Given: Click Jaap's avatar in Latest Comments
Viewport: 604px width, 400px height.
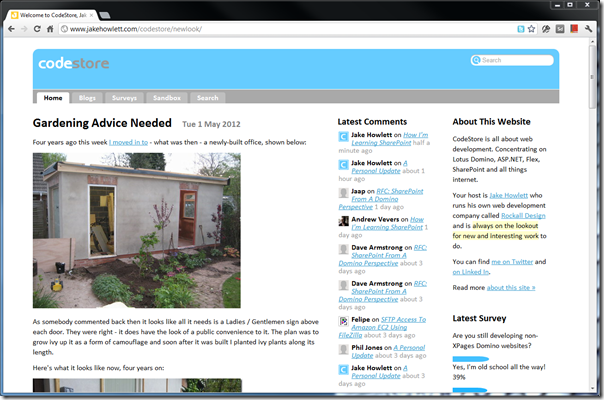Looking at the screenshot, I should coord(343,193).
